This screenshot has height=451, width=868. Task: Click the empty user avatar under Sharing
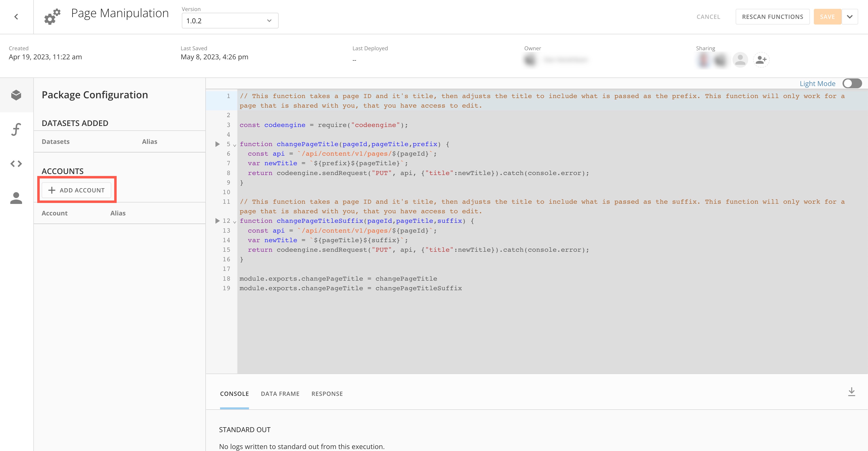point(740,60)
